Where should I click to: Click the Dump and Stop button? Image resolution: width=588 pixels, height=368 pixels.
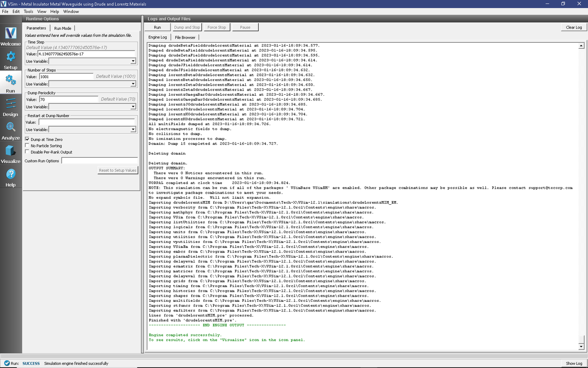pyautogui.click(x=187, y=27)
